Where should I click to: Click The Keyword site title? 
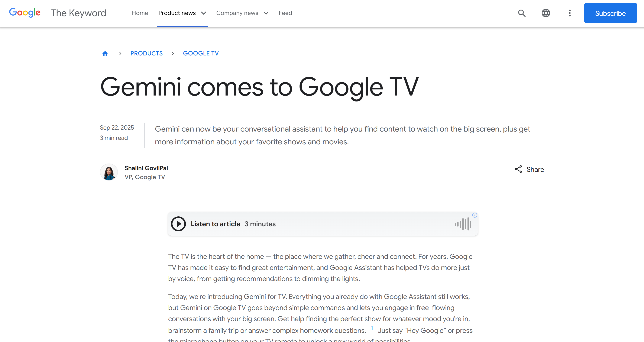pos(78,13)
